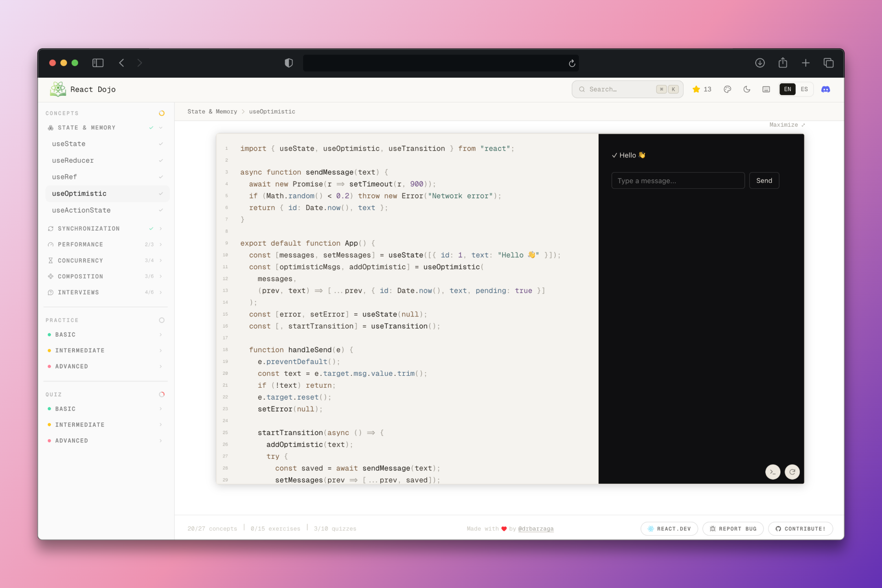This screenshot has width=882, height=588.
Task: Open the color palette theme icon
Action: coord(727,89)
